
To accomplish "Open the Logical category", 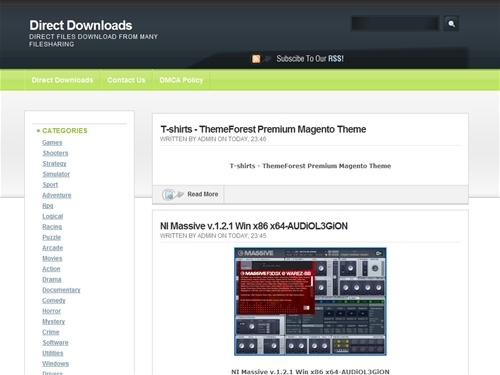I will (x=53, y=216).
